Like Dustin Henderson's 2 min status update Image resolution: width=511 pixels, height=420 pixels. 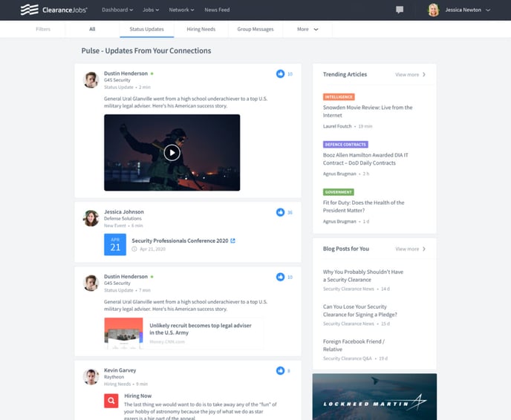pyautogui.click(x=280, y=74)
